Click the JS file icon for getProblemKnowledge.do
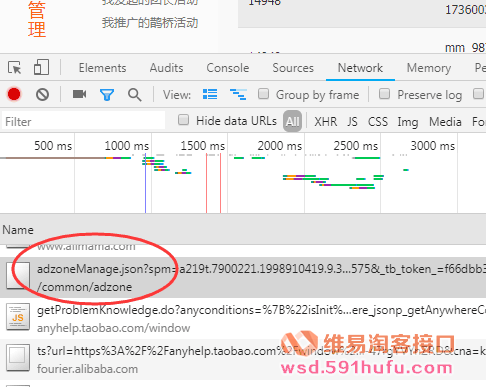 [x=18, y=317]
